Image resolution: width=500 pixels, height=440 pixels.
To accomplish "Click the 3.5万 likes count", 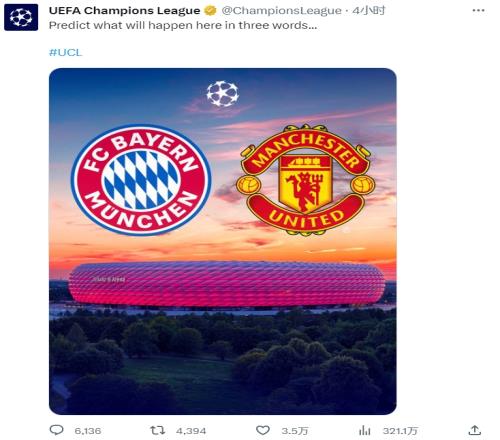I will tap(294, 431).
